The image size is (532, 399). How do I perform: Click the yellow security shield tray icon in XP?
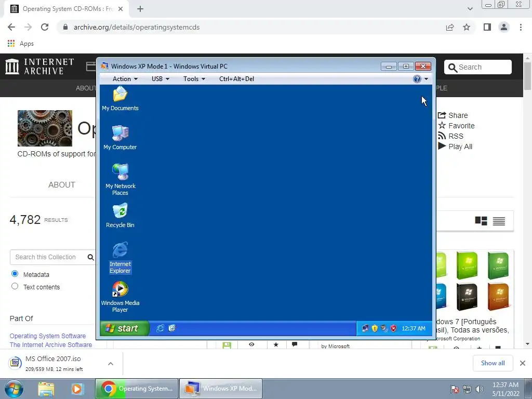point(375,328)
